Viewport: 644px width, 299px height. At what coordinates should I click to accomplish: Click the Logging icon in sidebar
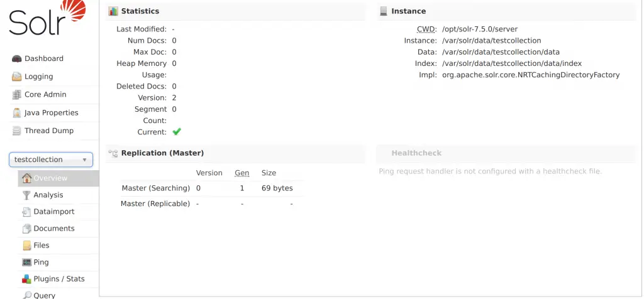pyautogui.click(x=16, y=77)
